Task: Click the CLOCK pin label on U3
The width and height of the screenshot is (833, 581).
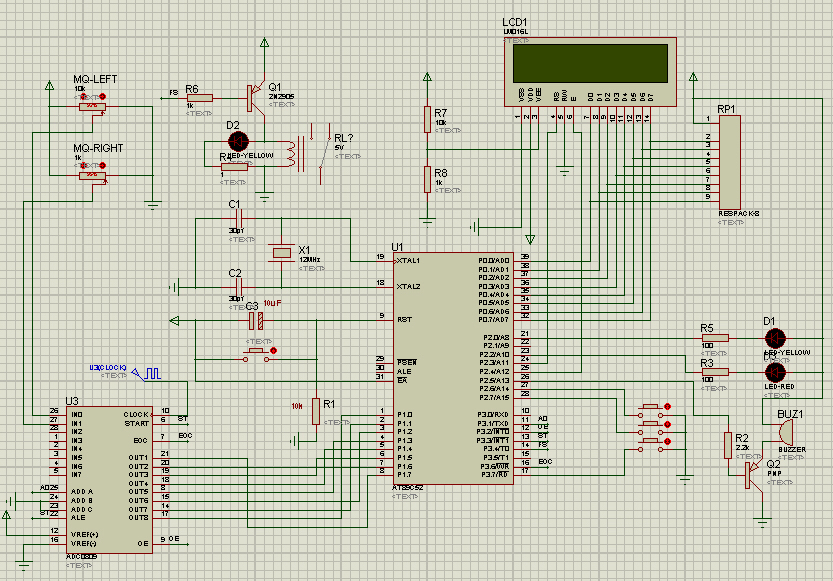Action: coord(136,414)
